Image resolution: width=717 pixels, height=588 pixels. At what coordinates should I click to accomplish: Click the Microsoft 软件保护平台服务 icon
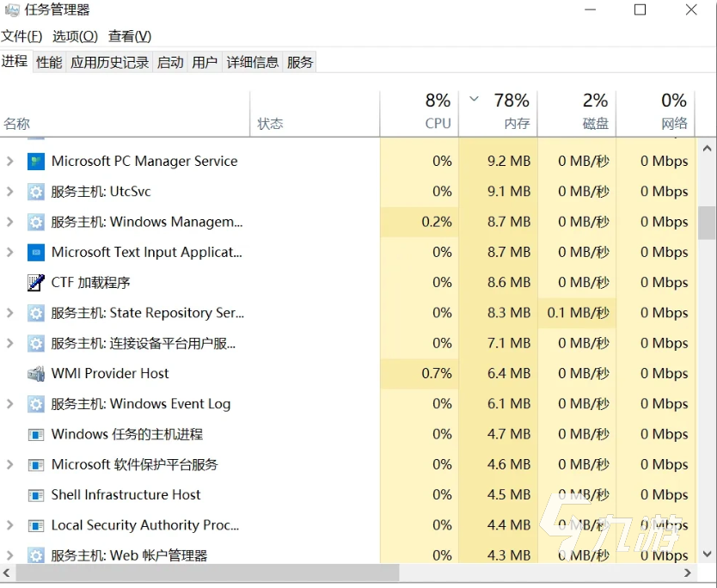point(35,464)
